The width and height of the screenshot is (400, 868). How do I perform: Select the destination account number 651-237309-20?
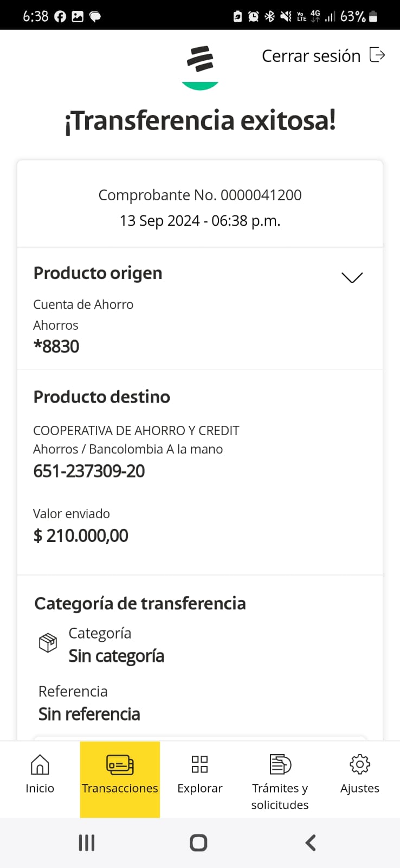tap(89, 471)
